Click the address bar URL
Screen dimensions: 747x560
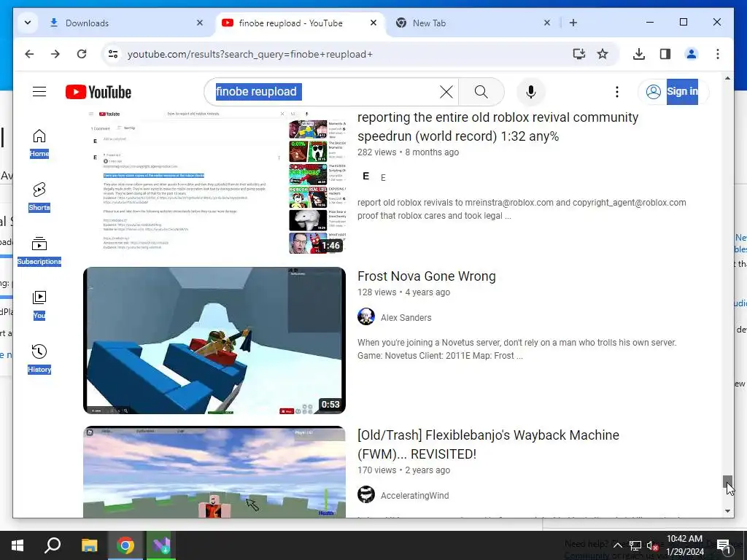click(249, 54)
